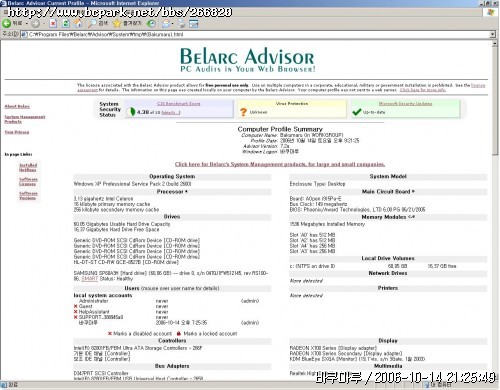Image resolution: width=500 pixels, height=390 pixels.
Task: Click Belarc's System Management products link
Action: (280, 164)
